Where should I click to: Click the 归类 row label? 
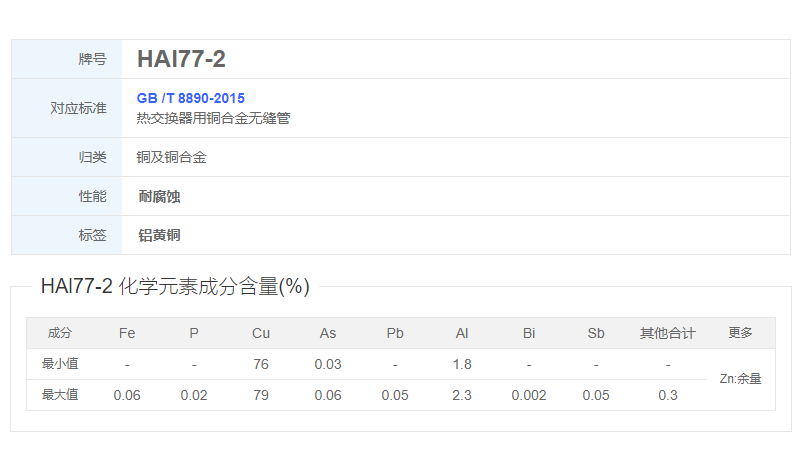click(x=92, y=157)
